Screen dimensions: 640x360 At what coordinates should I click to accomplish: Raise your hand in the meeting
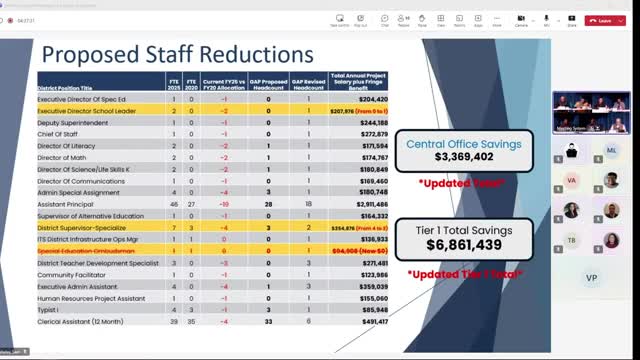click(422, 20)
